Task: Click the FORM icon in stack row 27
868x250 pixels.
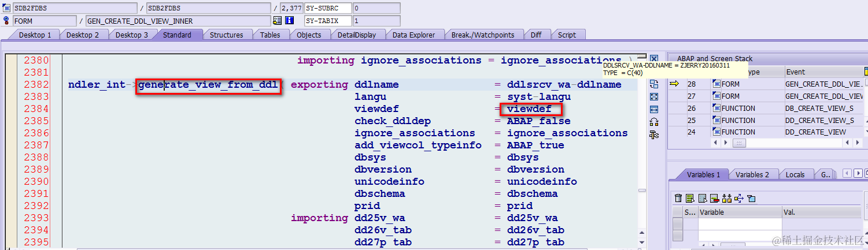Action: pos(716,96)
